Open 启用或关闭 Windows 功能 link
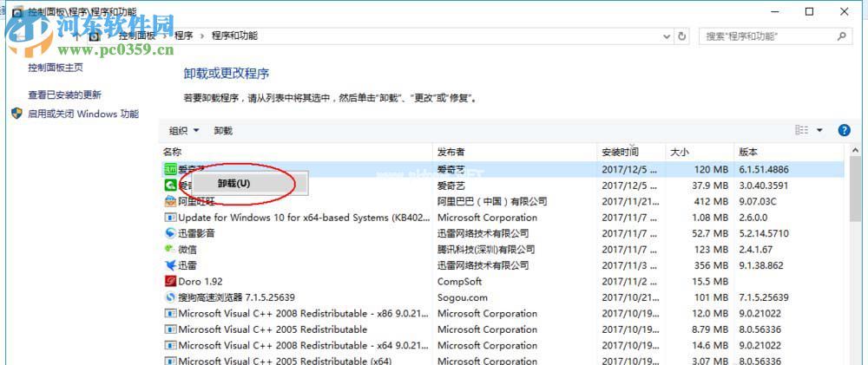868x365 pixels. 82,114
